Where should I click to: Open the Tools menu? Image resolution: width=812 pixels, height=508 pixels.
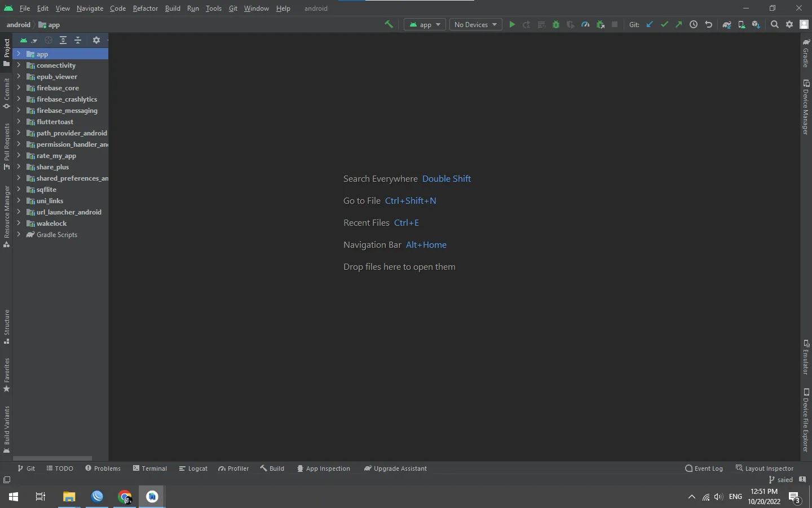point(214,8)
